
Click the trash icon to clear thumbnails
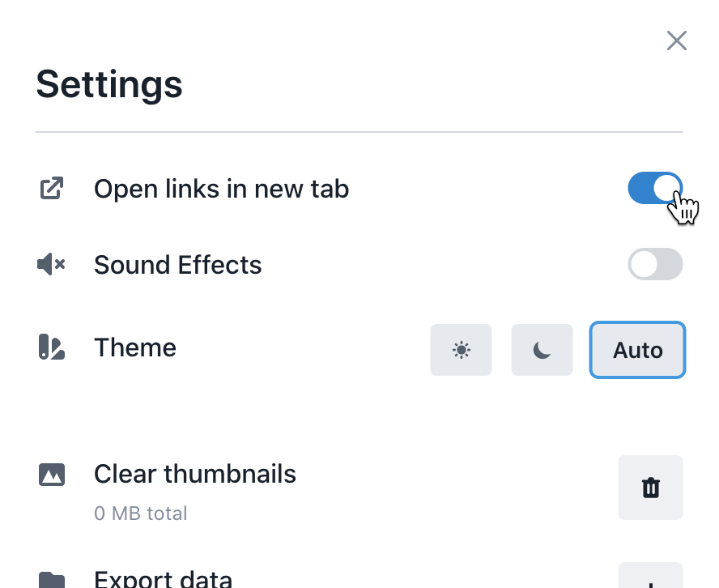650,487
